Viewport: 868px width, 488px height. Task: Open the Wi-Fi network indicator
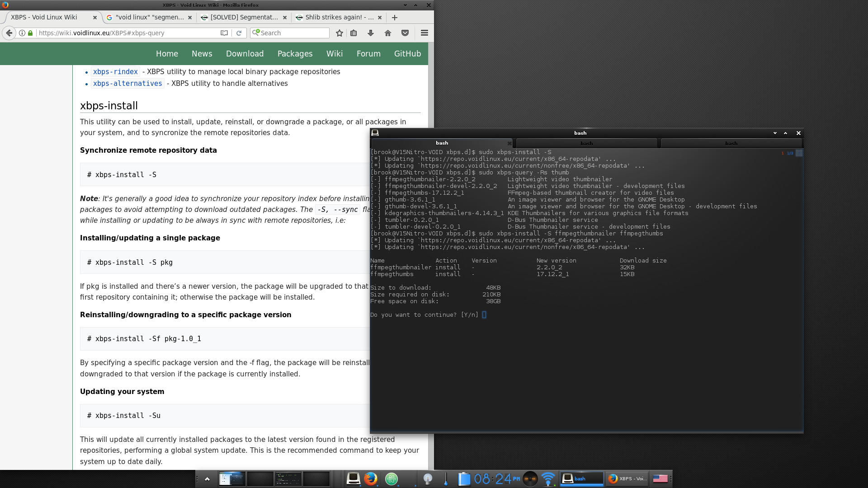[x=548, y=479]
